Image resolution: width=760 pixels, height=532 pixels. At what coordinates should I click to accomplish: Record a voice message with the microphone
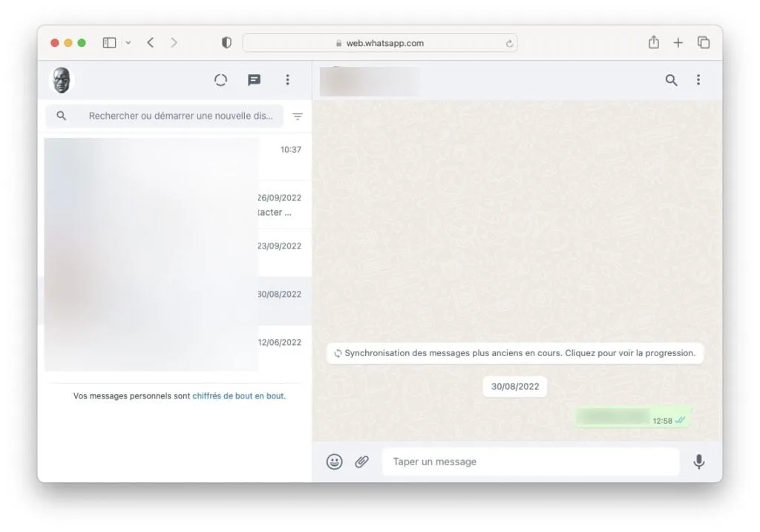[x=698, y=462]
